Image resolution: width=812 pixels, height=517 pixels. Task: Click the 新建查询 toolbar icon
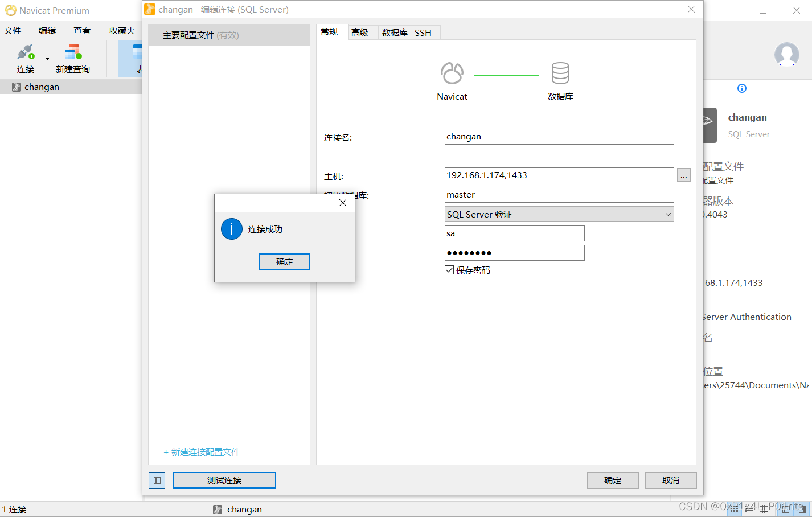click(x=73, y=52)
